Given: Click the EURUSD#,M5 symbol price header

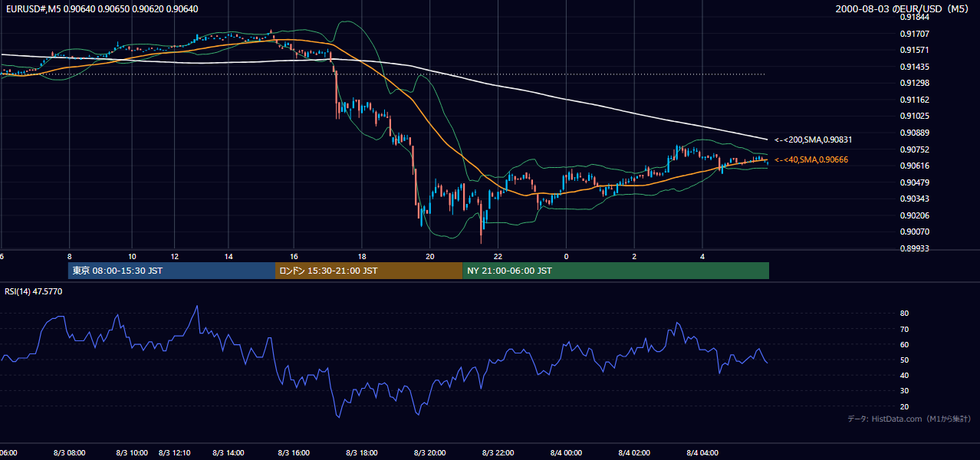Looking at the screenshot, I should 100,9.
